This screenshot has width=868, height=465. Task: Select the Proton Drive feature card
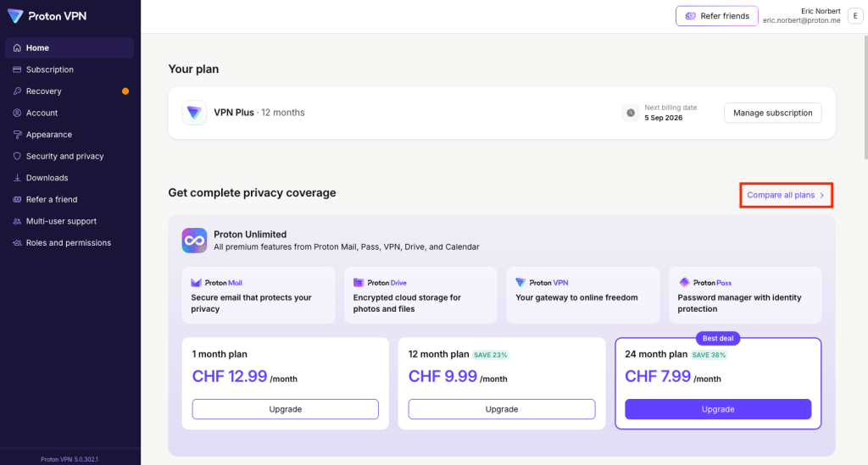pos(420,296)
